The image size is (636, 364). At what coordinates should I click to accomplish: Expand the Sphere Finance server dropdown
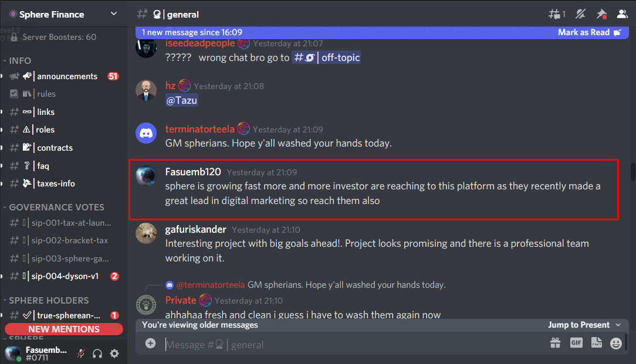[x=114, y=14]
